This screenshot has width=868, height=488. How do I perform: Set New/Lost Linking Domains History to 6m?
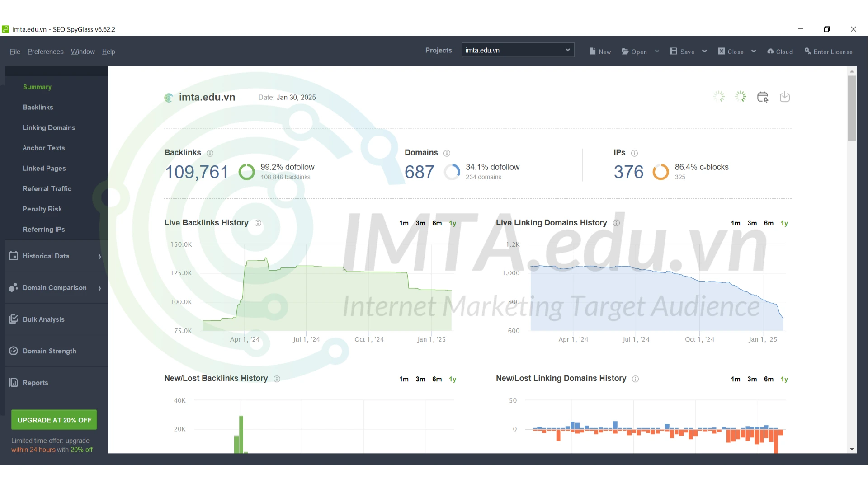click(769, 379)
